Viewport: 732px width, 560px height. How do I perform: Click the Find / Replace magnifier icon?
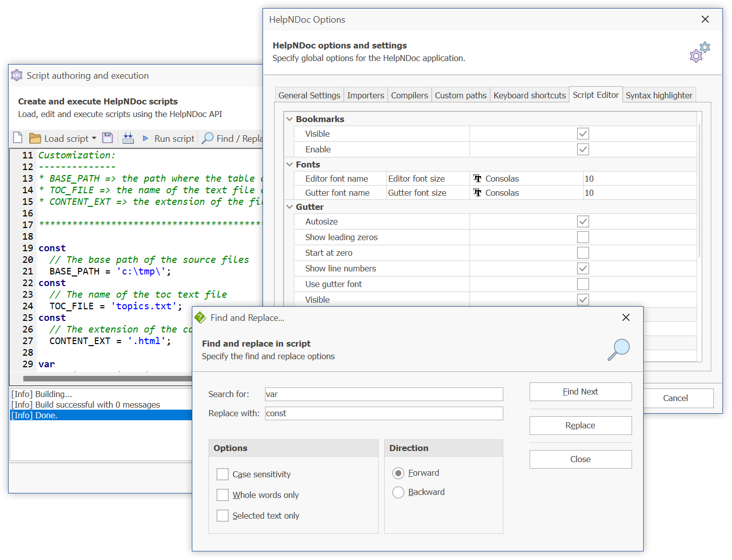tap(207, 138)
